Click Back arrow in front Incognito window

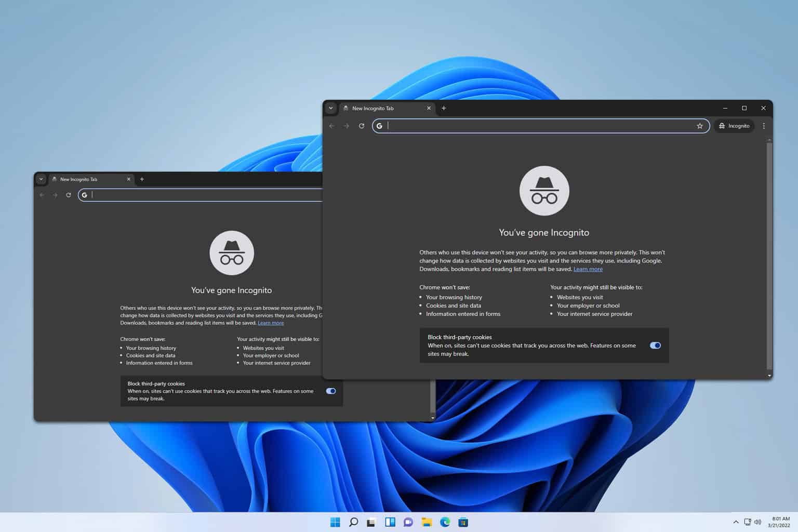(x=332, y=126)
